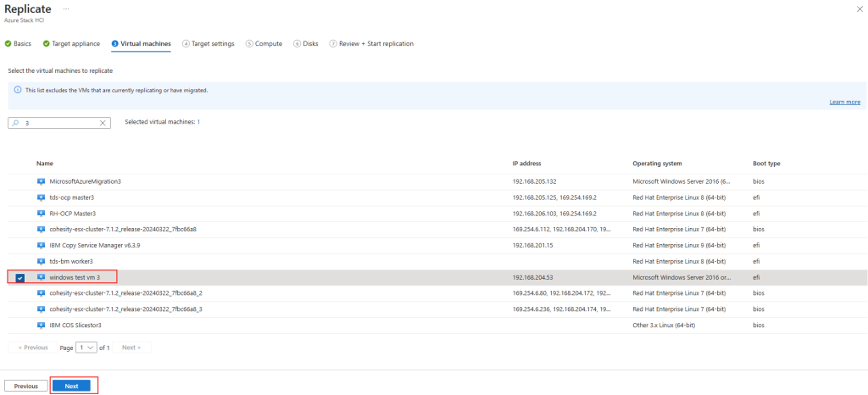Viewport: 868px width, 395px height.
Task: Sort by the Name column header
Action: pos(45,164)
